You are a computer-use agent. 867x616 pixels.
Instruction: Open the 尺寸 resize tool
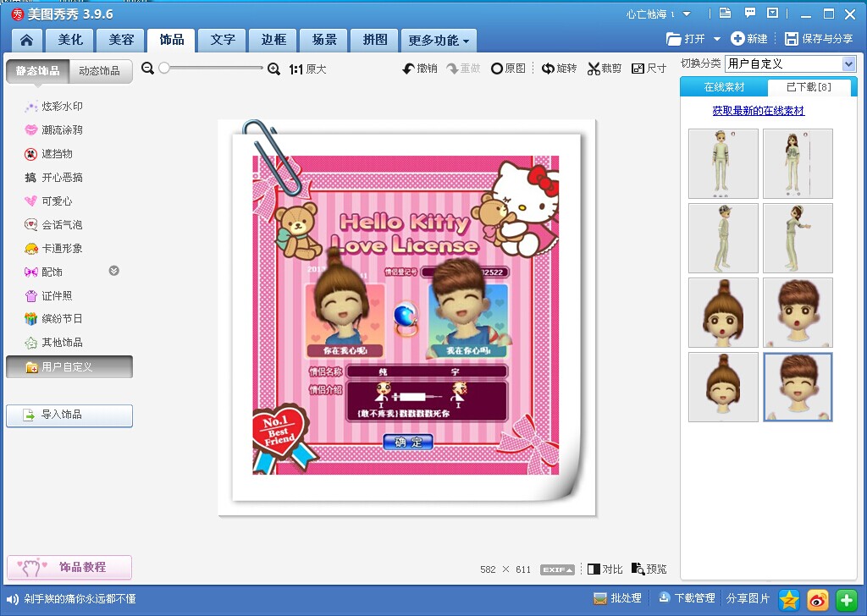[x=649, y=69]
